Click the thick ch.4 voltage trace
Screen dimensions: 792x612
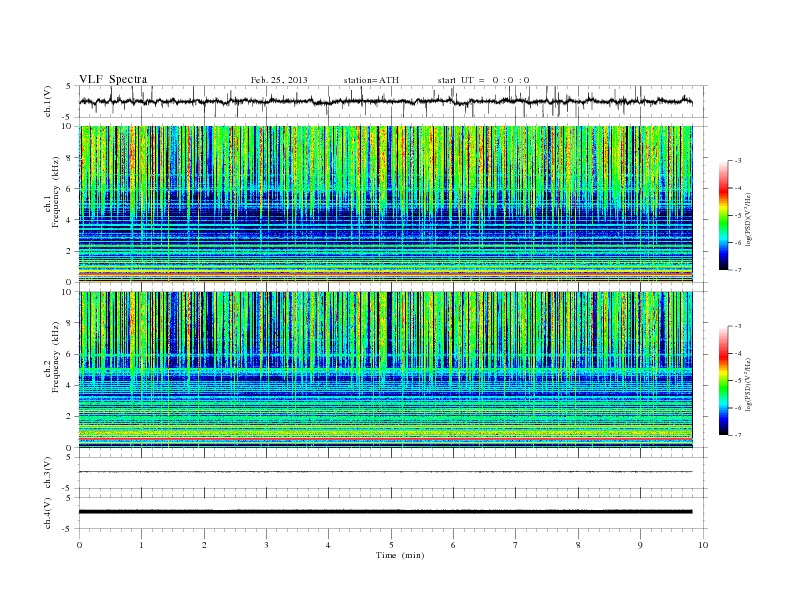click(x=386, y=512)
